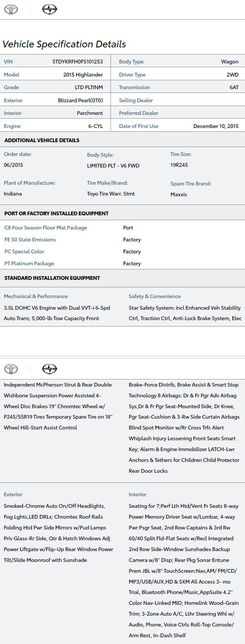Viewport: 245px width, 644px height.
Task: Click the Arm Rest, In-Dash Shelf line
Action: [x=157, y=635]
